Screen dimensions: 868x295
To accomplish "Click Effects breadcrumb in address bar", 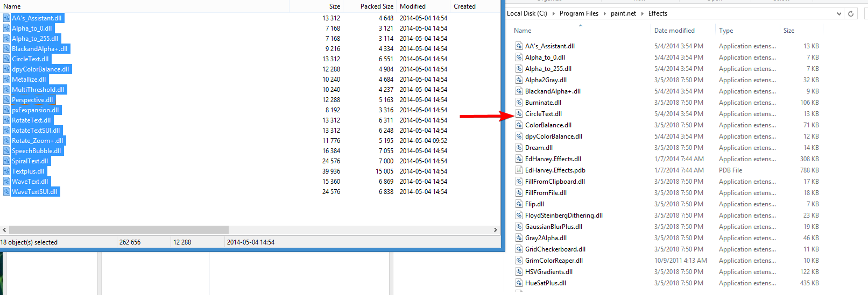I will pos(658,13).
